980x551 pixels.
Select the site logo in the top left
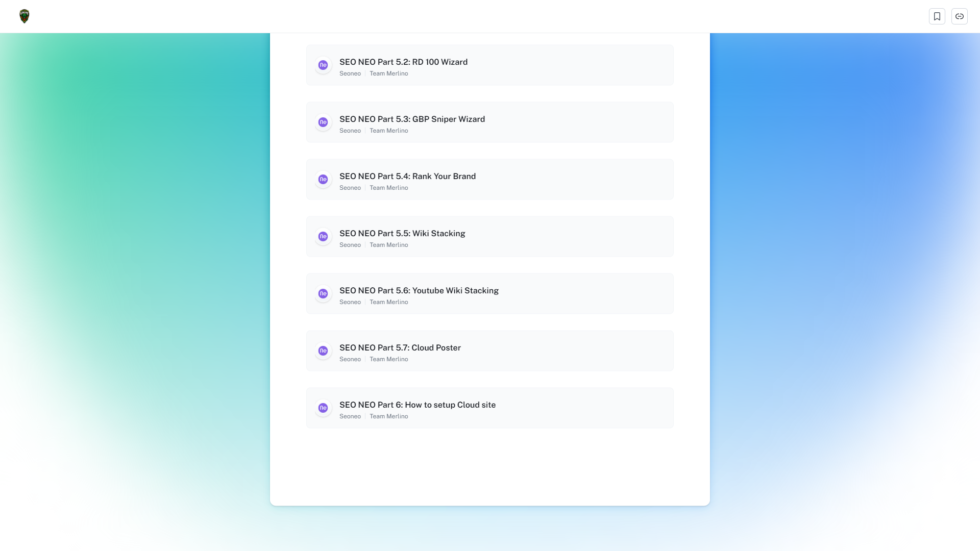point(23,16)
